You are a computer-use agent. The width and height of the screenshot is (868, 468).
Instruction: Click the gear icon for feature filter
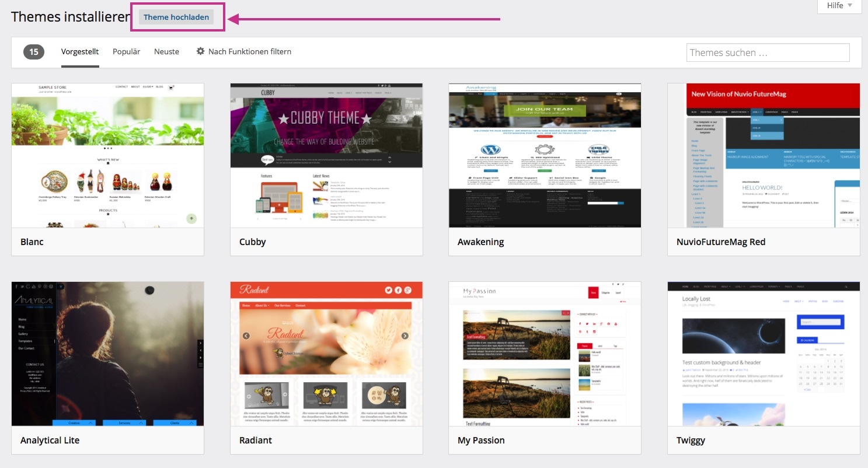point(200,51)
